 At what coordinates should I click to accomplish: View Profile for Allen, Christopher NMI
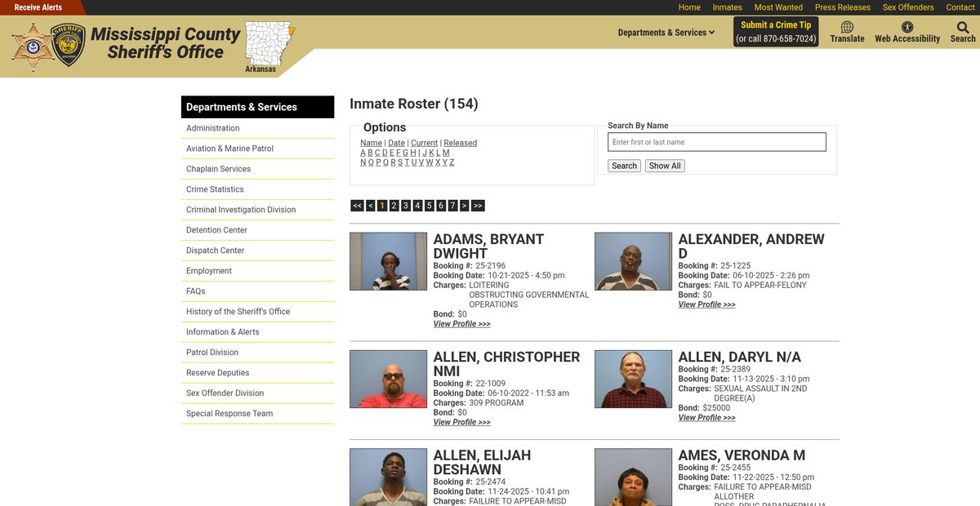coord(461,422)
